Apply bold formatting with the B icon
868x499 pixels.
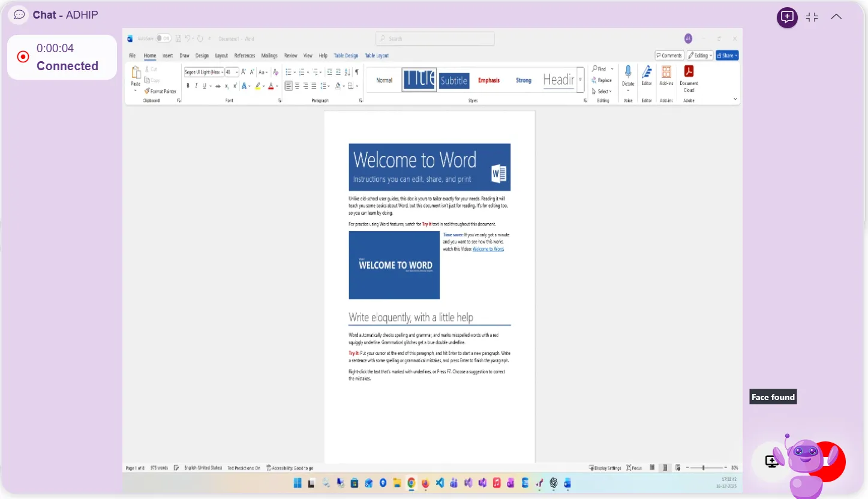click(x=188, y=86)
